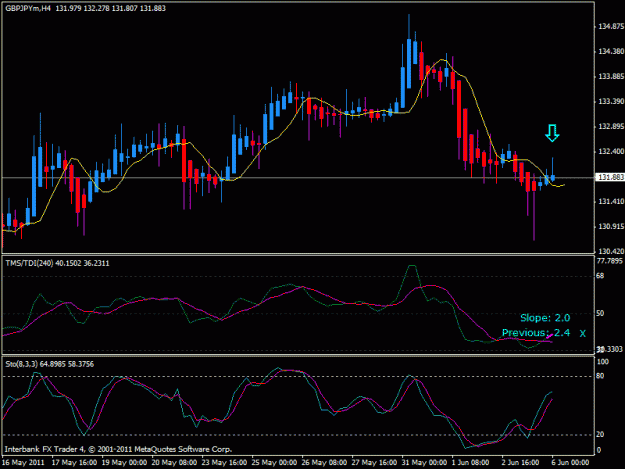The image size is (625, 469).
Task: Click the 132.895 price scale value
Action: 611,127
